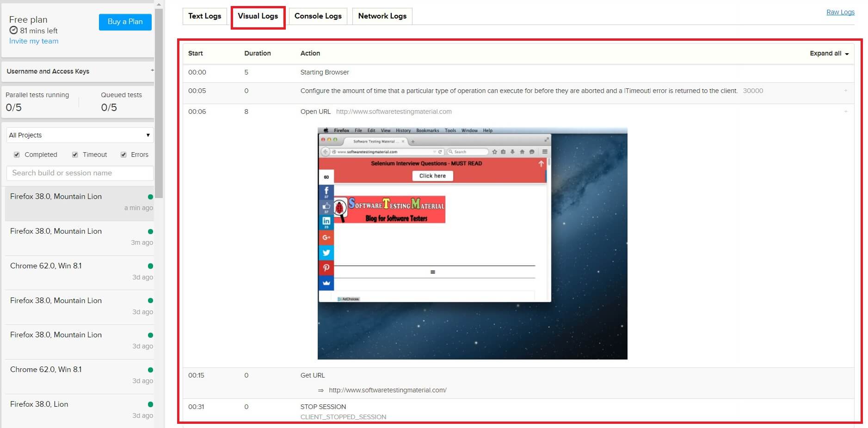This screenshot has width=868, height=428.
Task: Click the 00:31 start time cell
Action: click(x=196, y=407)
